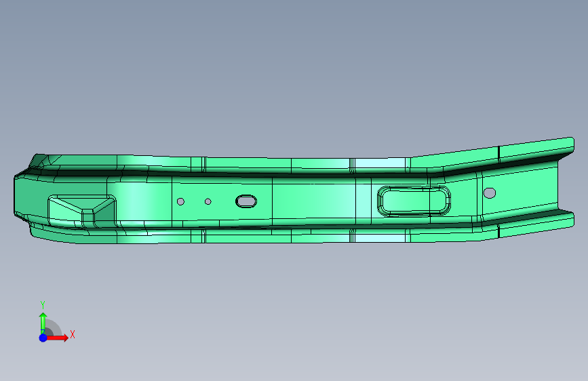Select the round hole near beam's right end
588x381 pixels.
point(490,193)
